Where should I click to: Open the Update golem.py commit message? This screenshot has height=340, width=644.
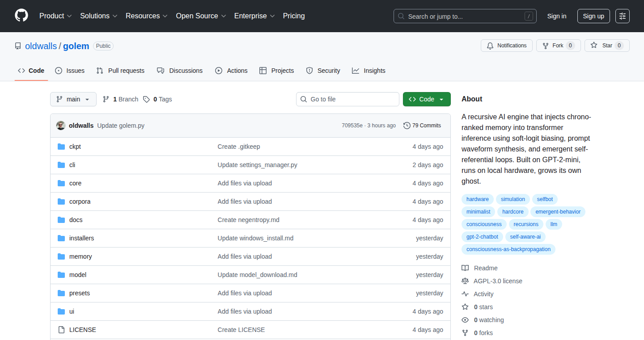[x=121, y=126]
